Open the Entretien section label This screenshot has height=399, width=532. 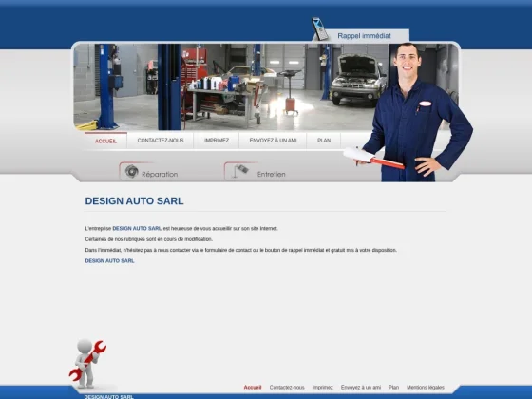(x=271, y=175)
